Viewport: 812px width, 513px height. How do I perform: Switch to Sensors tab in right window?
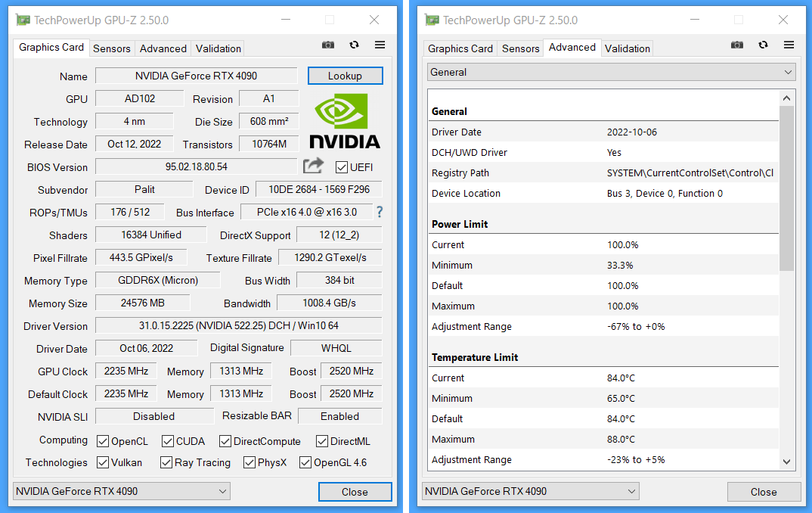520,48
